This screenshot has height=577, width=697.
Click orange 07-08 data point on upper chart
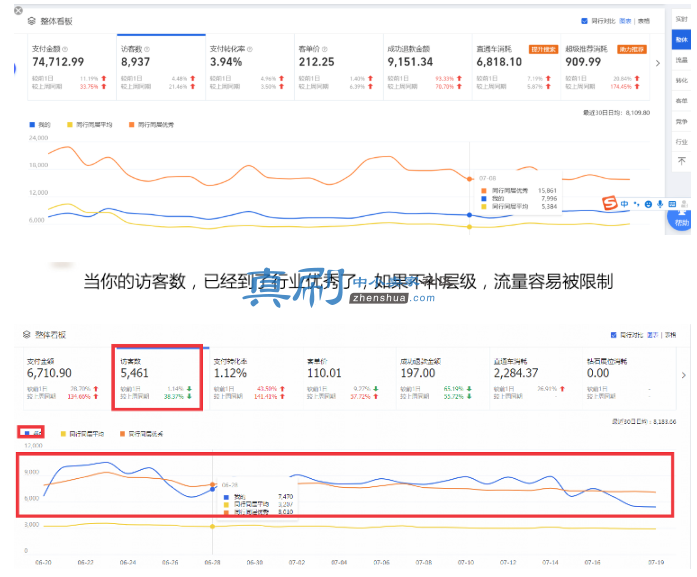tap(469, 179)
